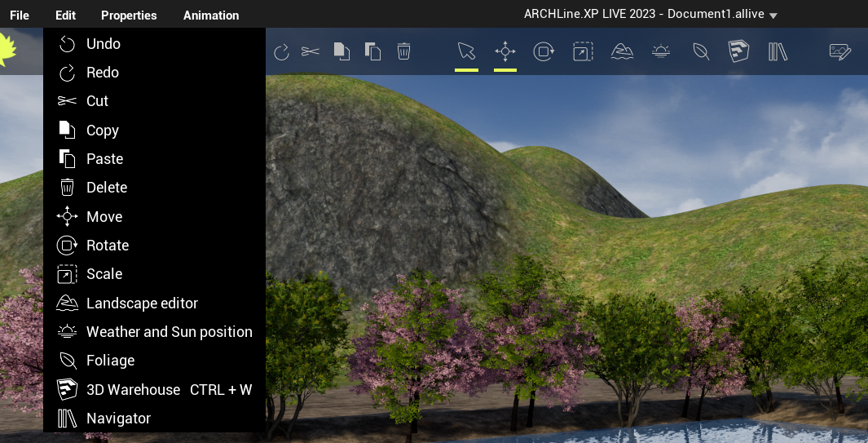
Task: Select Copy in the Edit menu
Action: [x=154, y=131]
